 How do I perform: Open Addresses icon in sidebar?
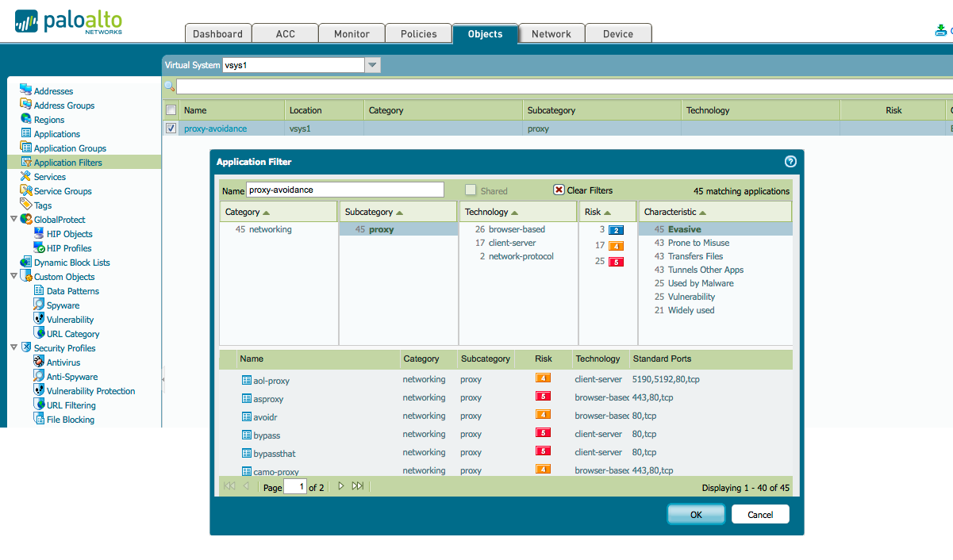25,90
